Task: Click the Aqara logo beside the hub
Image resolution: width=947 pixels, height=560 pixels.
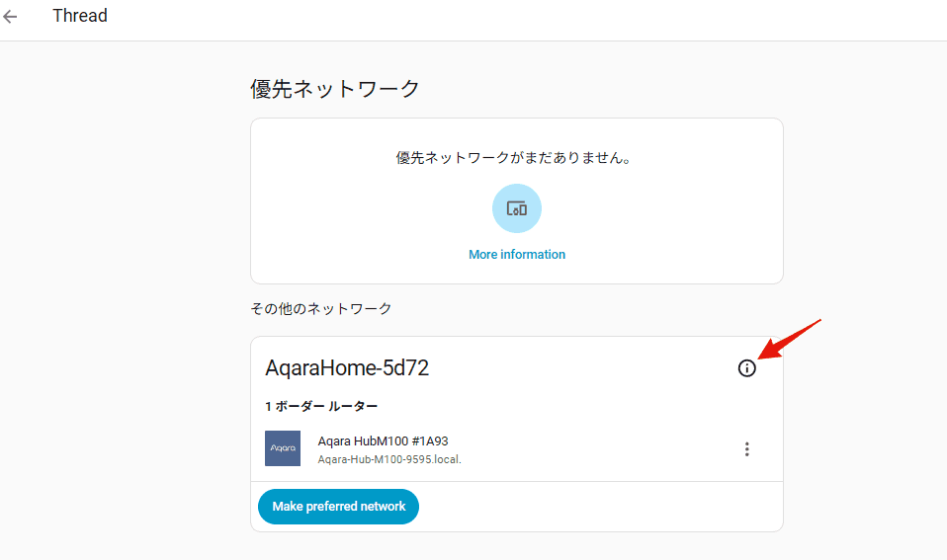Action: pos(283,448)
